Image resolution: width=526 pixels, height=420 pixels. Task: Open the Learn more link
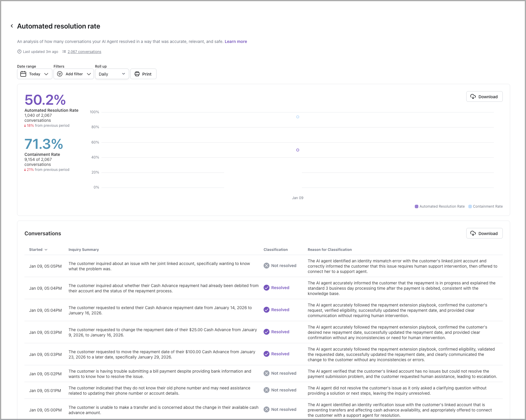click(236, 41)
